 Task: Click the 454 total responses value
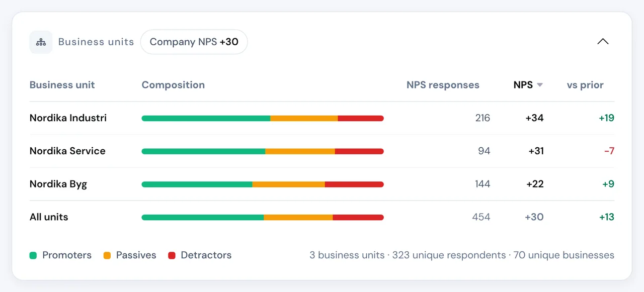[481, 217]
